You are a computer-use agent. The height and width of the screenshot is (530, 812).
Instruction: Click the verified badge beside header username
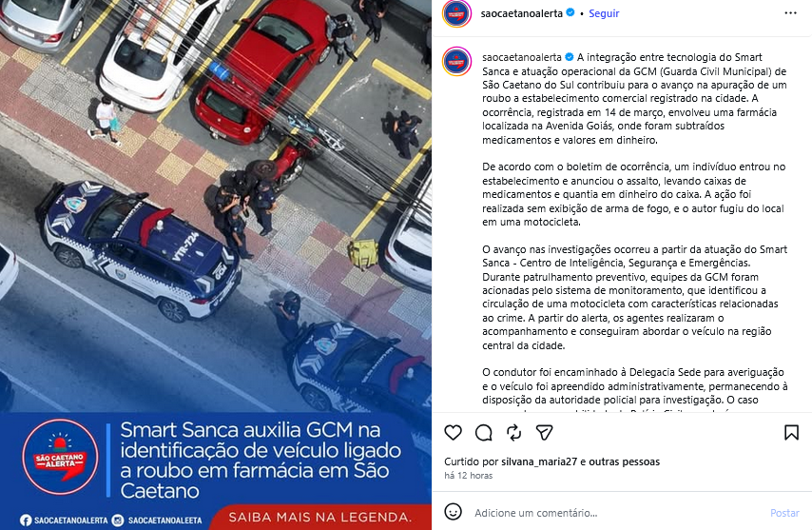(570, 13)
